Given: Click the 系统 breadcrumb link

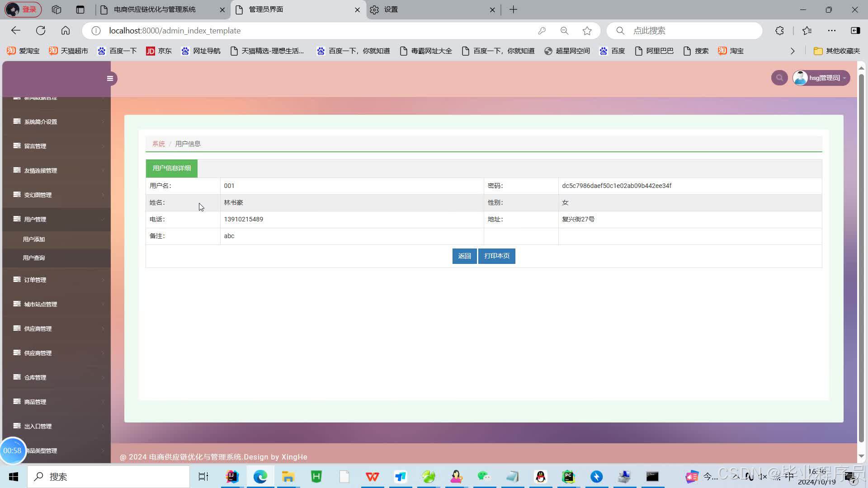Looking at the screenshot, I should [158, 144].
